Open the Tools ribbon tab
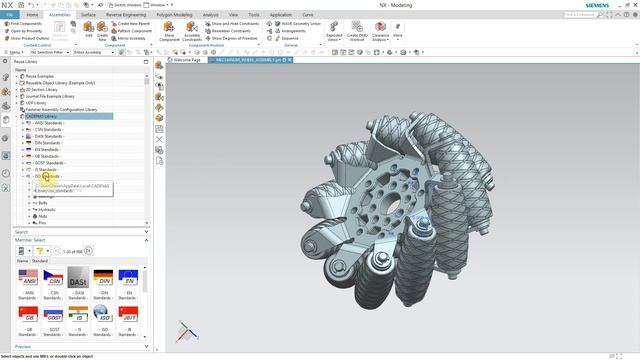This screenshot has height=360, width=640. (253, 15)
